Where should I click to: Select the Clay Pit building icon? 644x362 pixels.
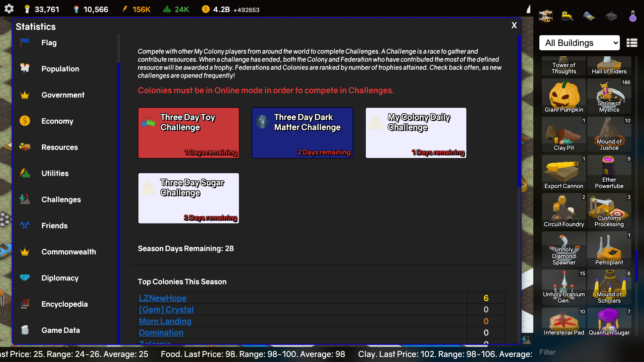click(x=563, y=134)
